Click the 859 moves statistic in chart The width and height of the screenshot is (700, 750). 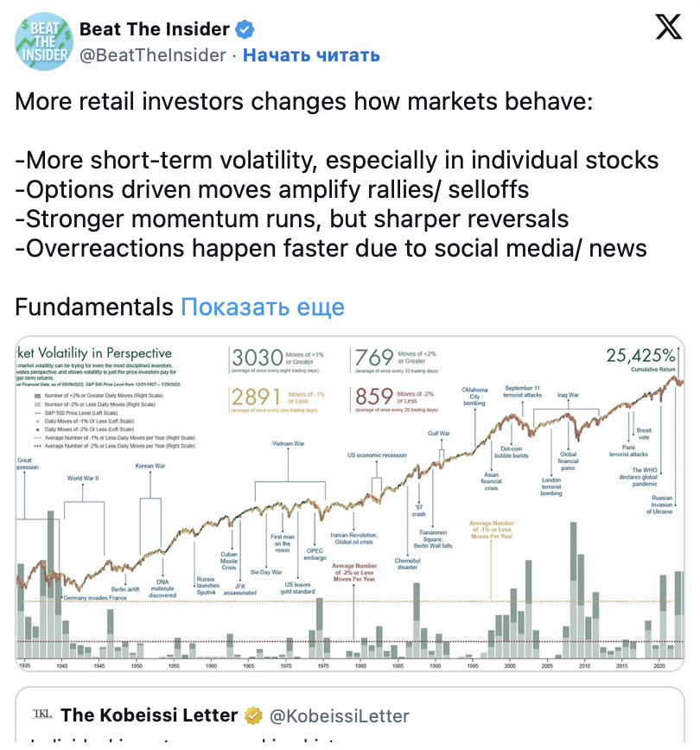[x=373, y=397]
